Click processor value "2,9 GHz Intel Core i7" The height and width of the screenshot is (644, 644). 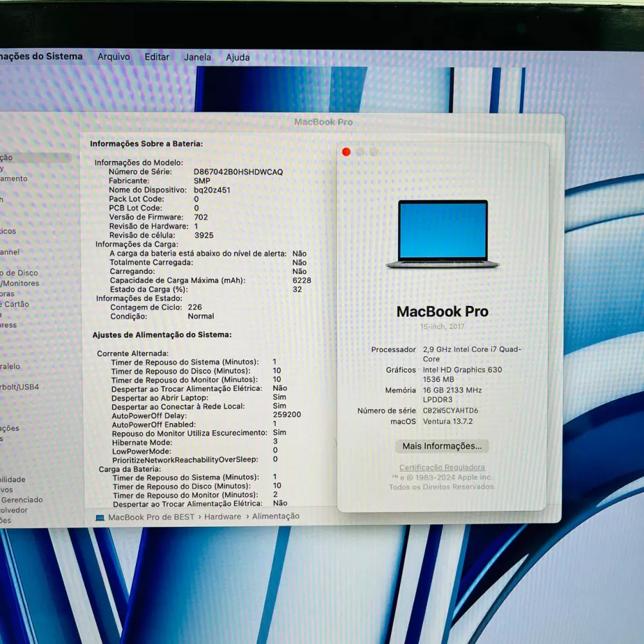pyautogui.click(x=460, y=350)
